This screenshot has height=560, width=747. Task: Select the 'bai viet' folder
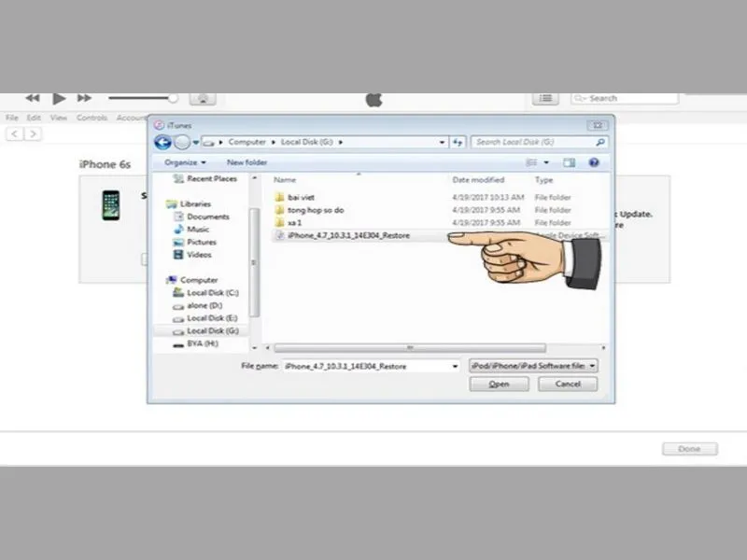pos(295,197)
